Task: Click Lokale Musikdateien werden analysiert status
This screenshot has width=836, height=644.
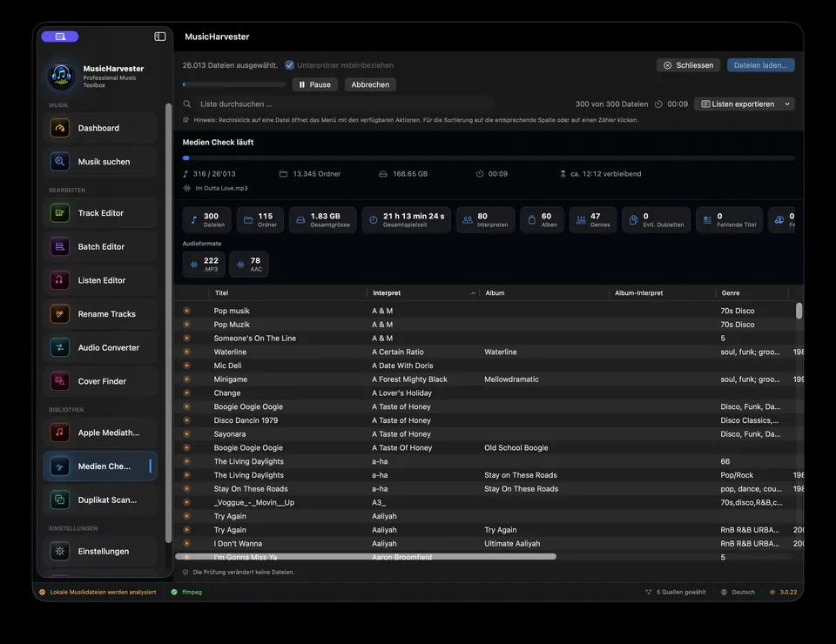Action: pyautogui.click(x=98, y=592)
